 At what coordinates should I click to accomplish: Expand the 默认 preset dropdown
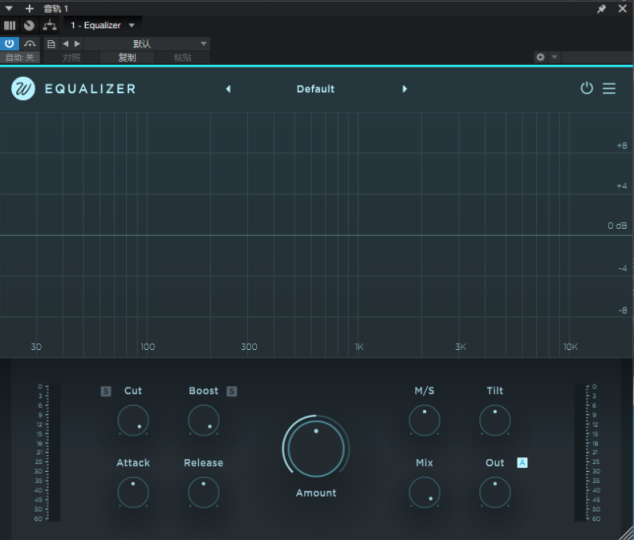(146, 44)
